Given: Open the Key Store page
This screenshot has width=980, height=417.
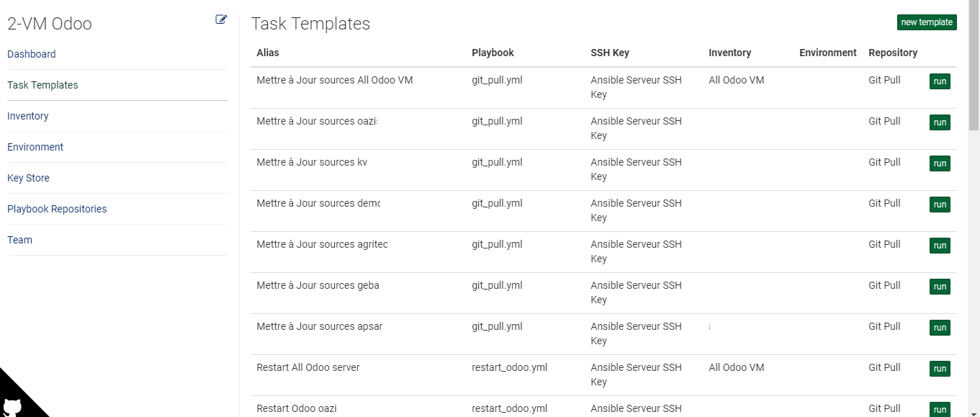Looking at the screenshot, I should click(x=28, y=178).
